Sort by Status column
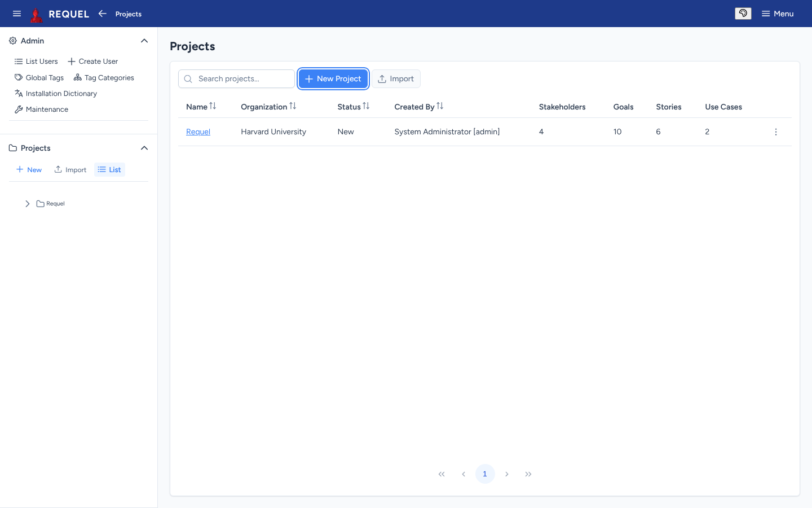The height and width of the screenshot is (508, 812). pos(354,107)
